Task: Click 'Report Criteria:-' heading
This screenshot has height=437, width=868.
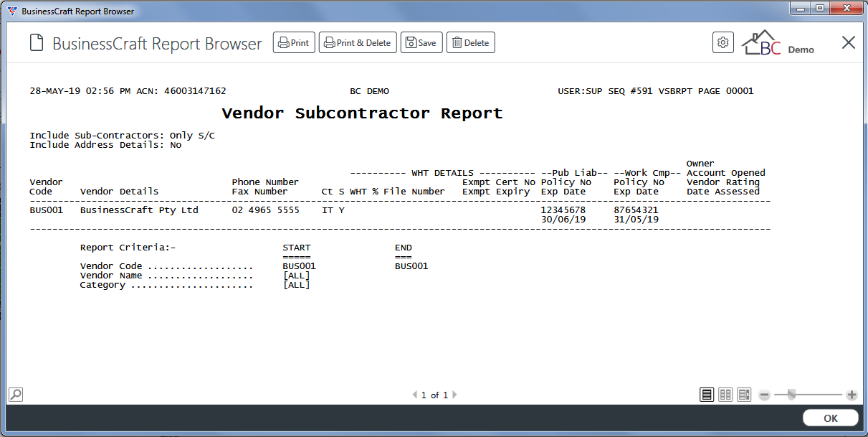Action: tap(128, 248)
